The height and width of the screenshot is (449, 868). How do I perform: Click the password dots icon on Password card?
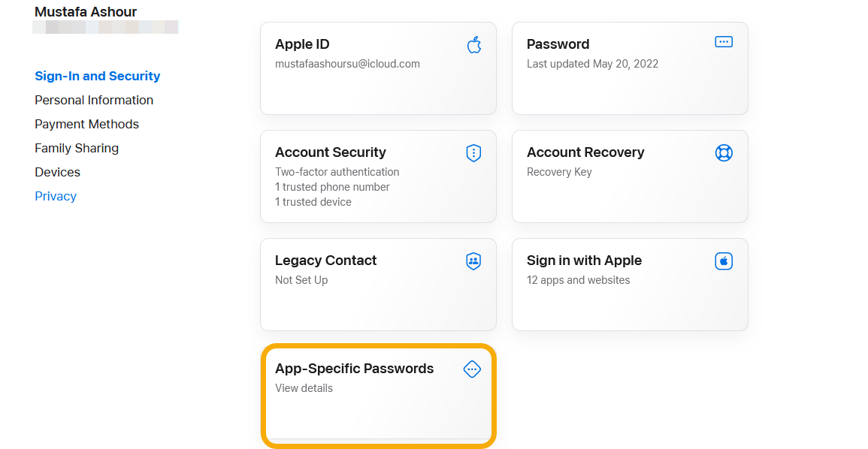tap(723, 41)
